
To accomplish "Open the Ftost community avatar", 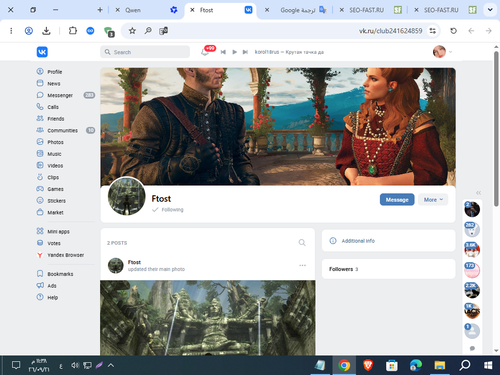I will [x=127, y=196].
